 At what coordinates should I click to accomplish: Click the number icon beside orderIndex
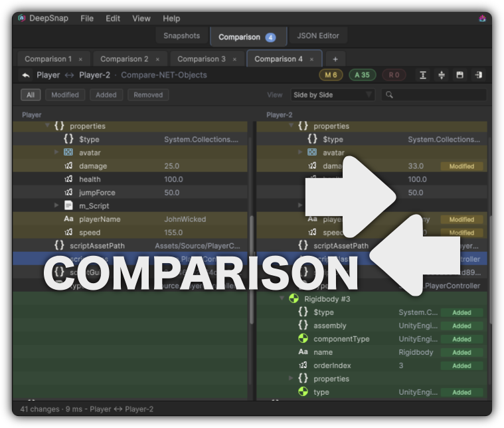click(303, 366)
